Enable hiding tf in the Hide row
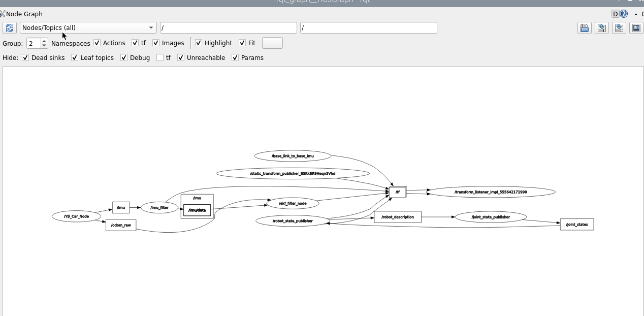644x316 pixels. point(160,58)
